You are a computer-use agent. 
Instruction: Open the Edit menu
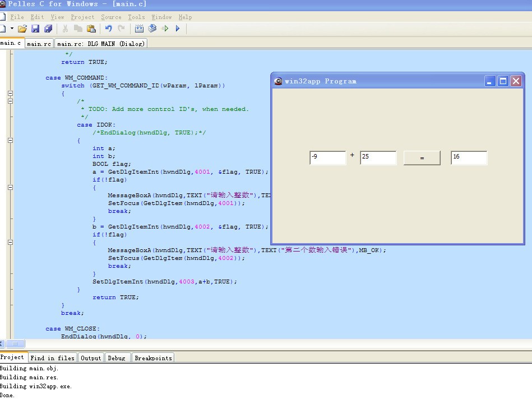37,17
